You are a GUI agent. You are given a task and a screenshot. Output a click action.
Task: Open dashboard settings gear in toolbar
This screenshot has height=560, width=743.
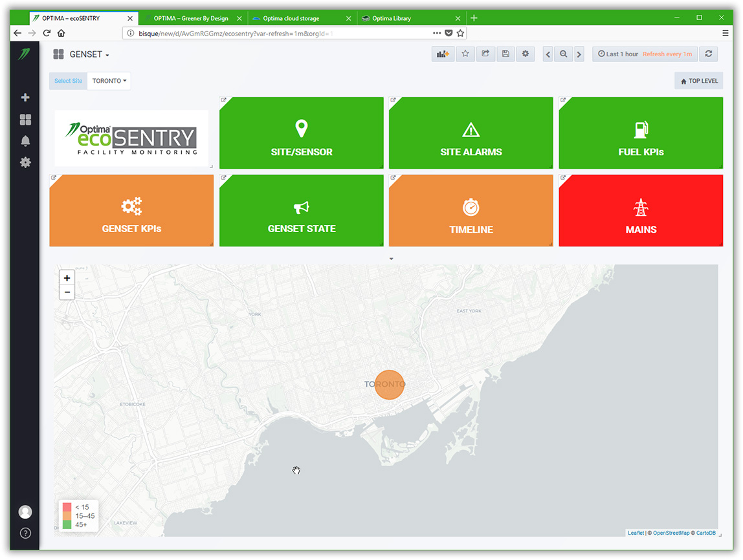[526, 54]
